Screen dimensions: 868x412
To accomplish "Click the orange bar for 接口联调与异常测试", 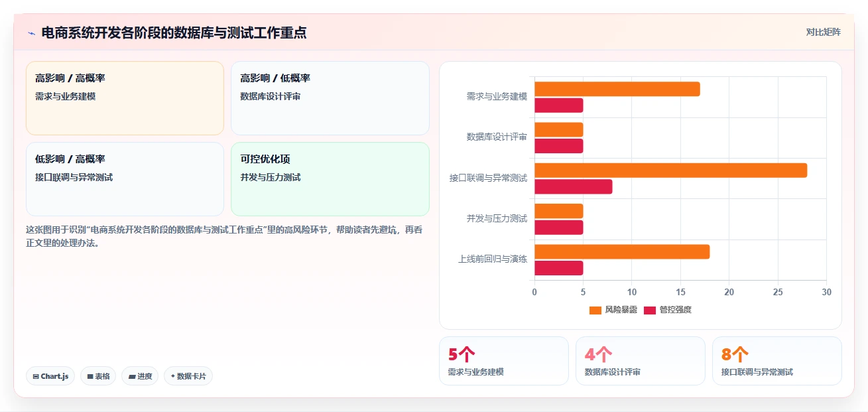I will [671, 171].
